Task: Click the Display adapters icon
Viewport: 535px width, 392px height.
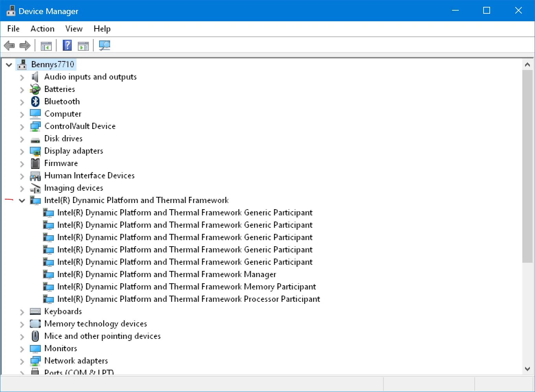Action: point(35,151)
